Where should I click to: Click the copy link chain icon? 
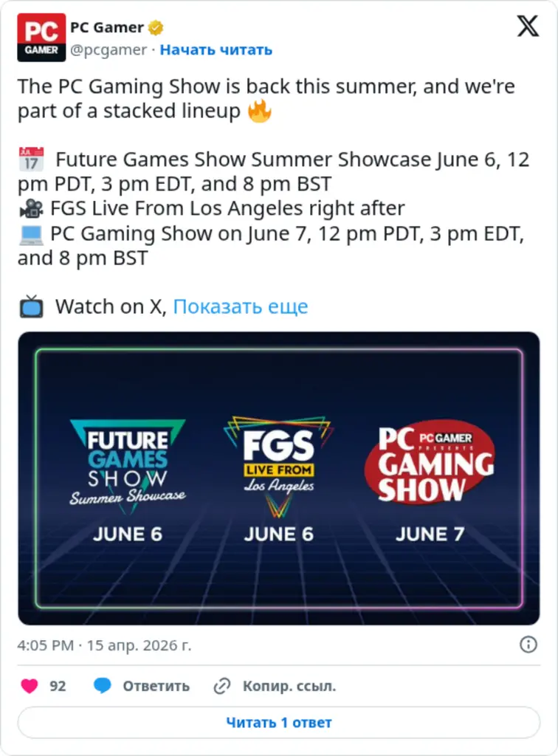(x=222, y=686)
